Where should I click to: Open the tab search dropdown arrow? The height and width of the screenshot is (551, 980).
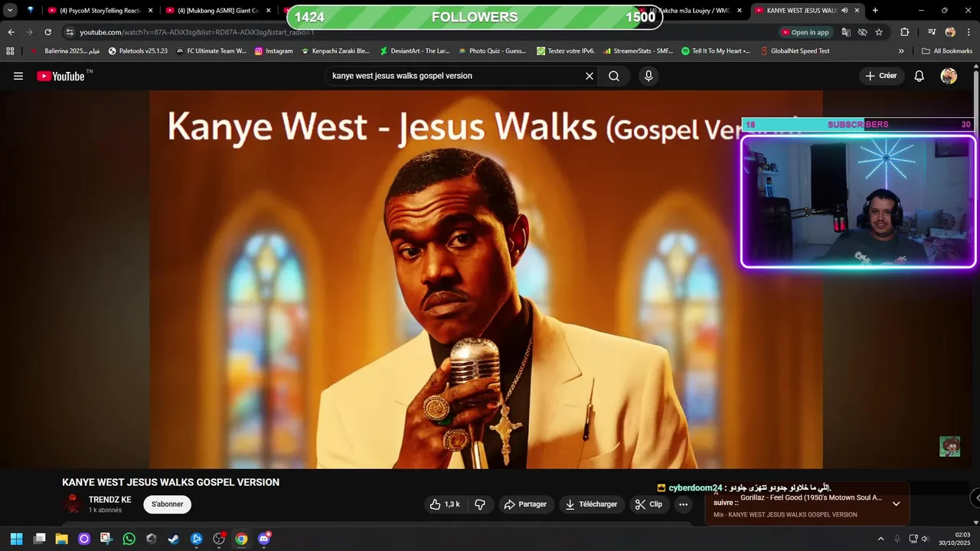pyautogui.click(x=10, y=11)
